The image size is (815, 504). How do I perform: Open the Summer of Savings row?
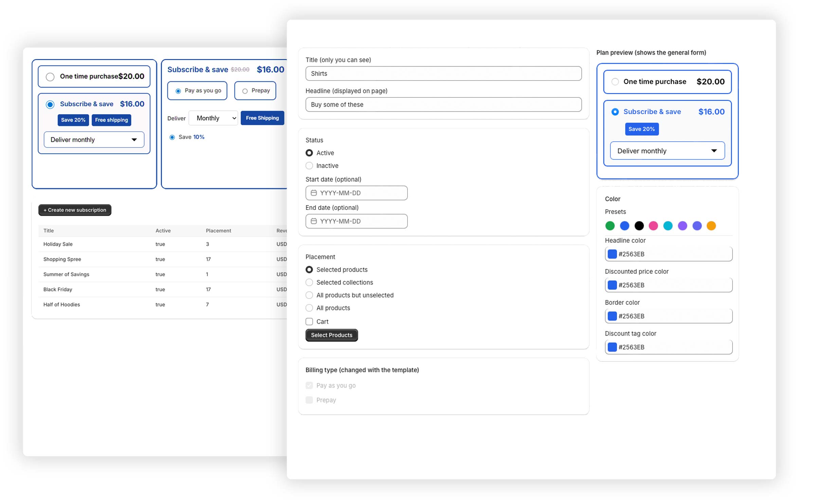pos(163,274)
